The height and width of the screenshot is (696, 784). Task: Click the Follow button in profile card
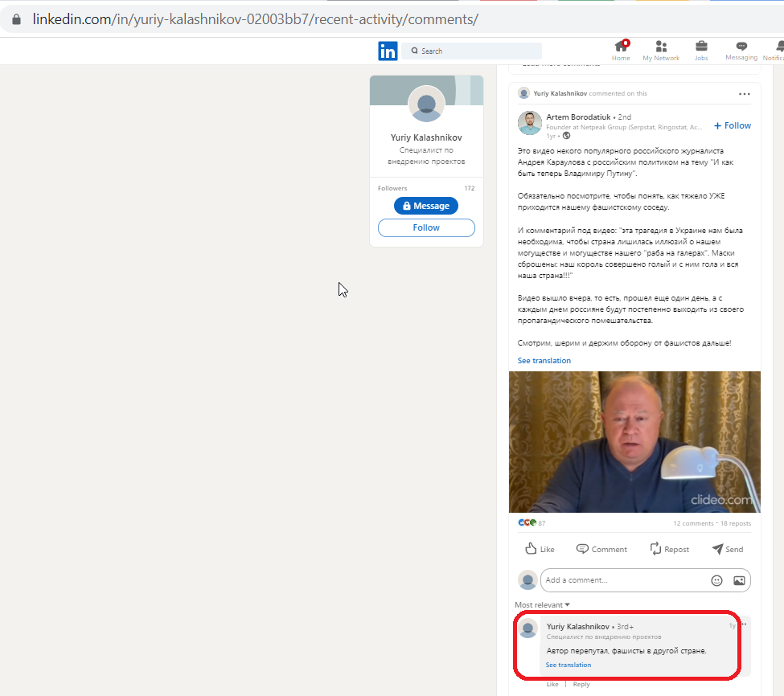[x=426, y=227]
